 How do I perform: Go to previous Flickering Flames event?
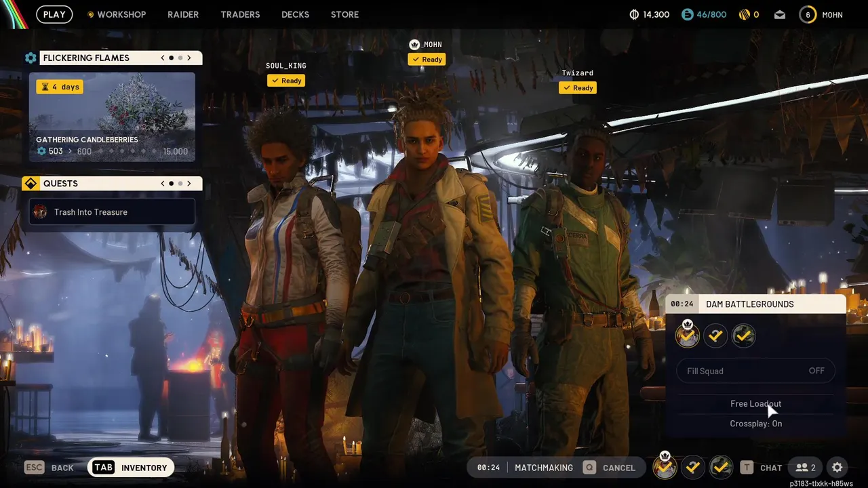coord(163,58)
